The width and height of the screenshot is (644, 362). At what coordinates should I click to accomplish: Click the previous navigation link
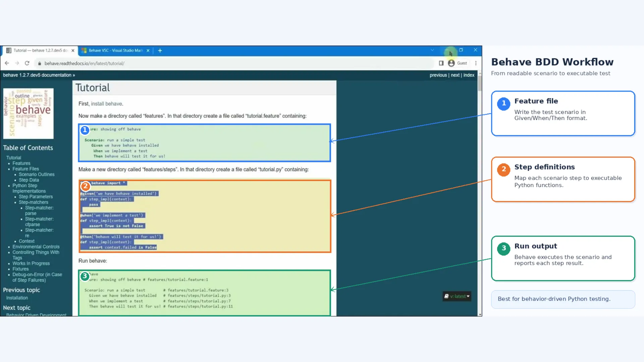coord(438,75)
